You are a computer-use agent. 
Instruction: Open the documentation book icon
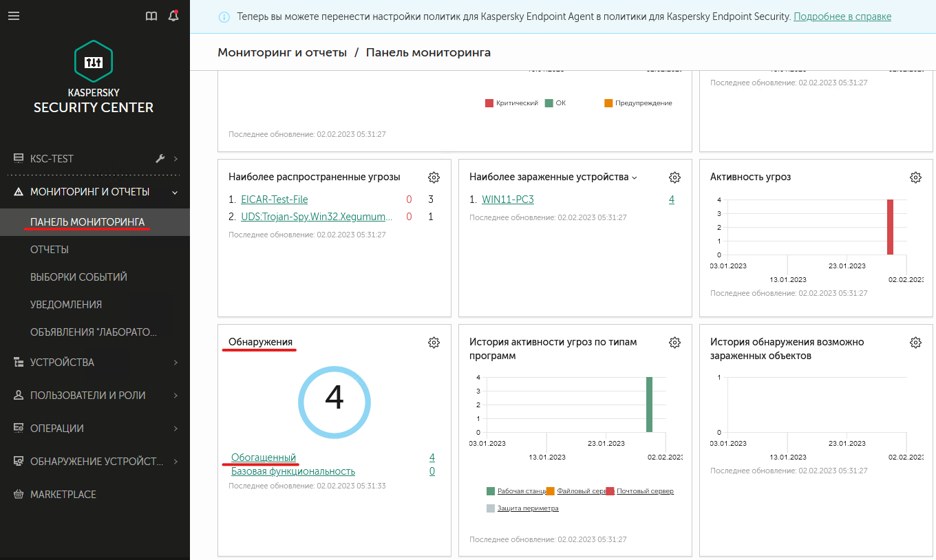coord(151,16)
